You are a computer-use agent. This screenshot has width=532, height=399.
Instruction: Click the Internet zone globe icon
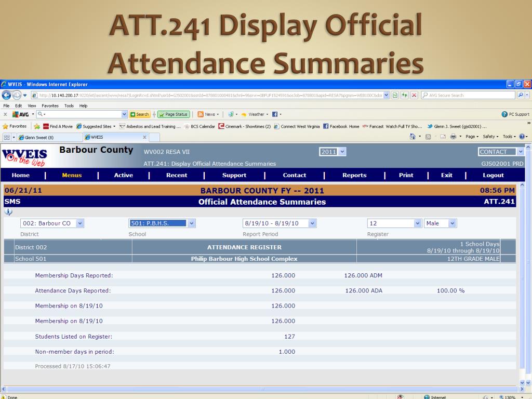click(x=427, y=397)
